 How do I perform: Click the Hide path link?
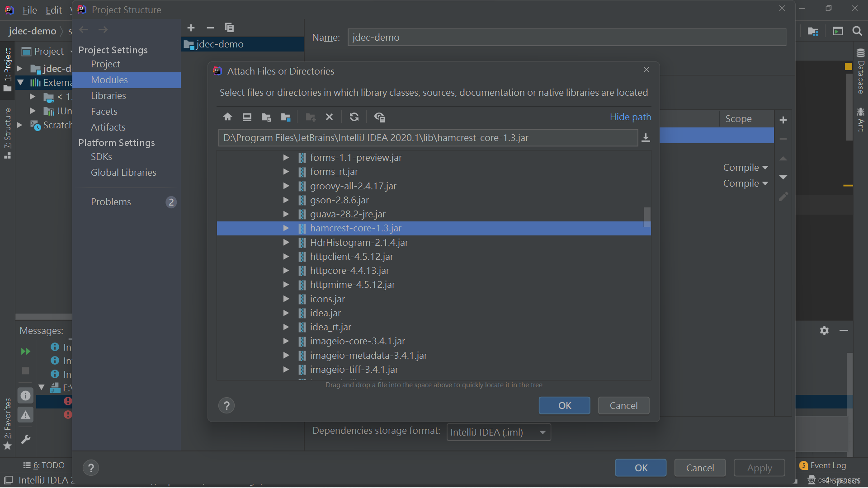tap(630, 117)
